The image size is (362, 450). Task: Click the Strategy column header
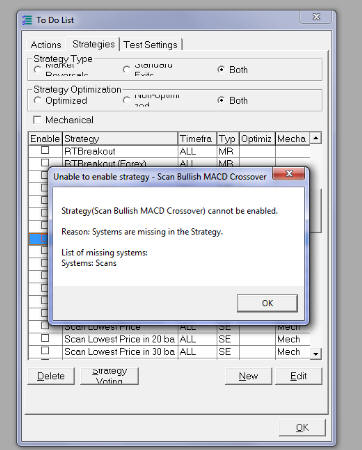(x=120, y=138)
